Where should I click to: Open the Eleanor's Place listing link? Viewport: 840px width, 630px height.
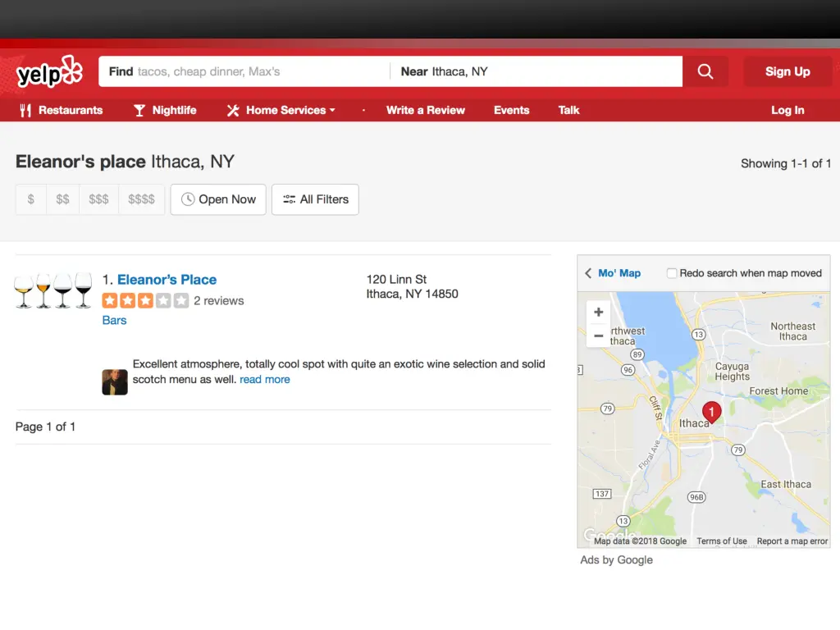[x=167, y=280]
